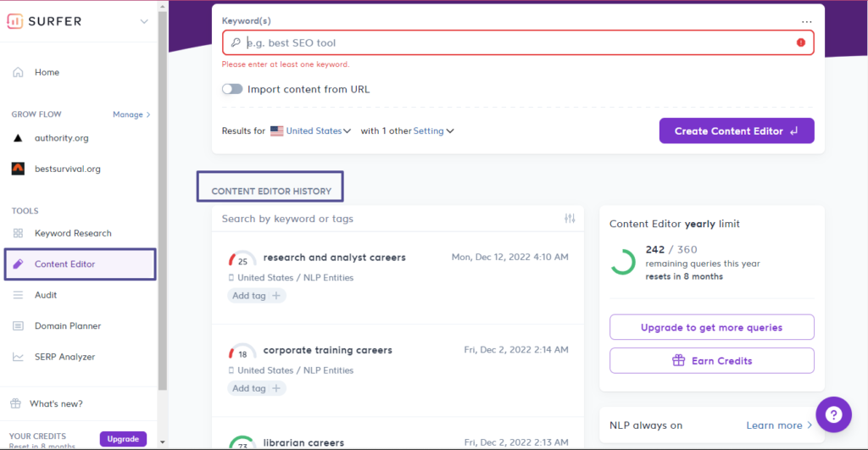Toggle Import content from URL
The image size is (868, 450).
pyautogui.click(x=232, y=89)
